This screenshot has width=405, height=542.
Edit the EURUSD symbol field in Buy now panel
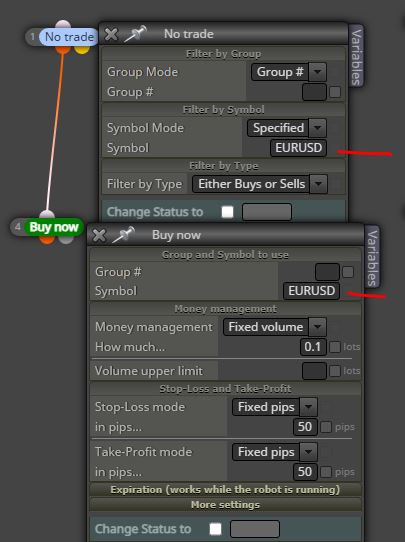point(311,291)
